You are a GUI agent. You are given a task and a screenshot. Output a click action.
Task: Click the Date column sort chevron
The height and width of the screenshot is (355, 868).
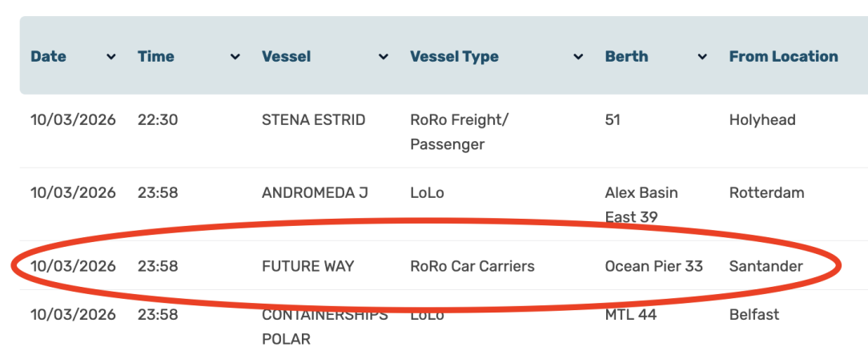point(111,57)
